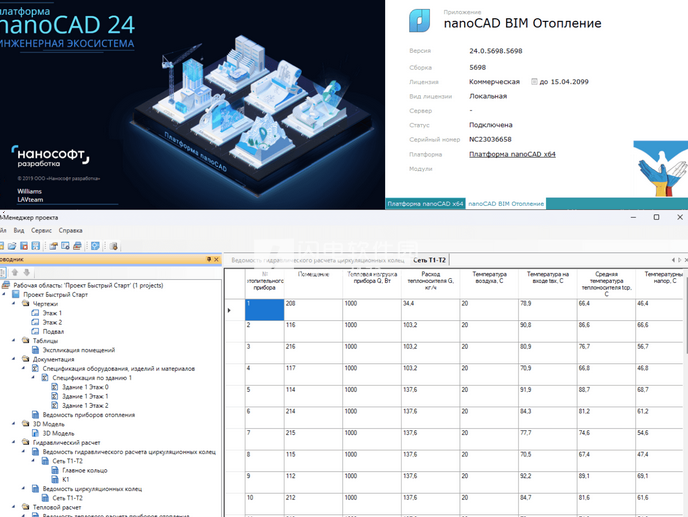
Task: Open the Сервис menu
Action: pos(41,230)
